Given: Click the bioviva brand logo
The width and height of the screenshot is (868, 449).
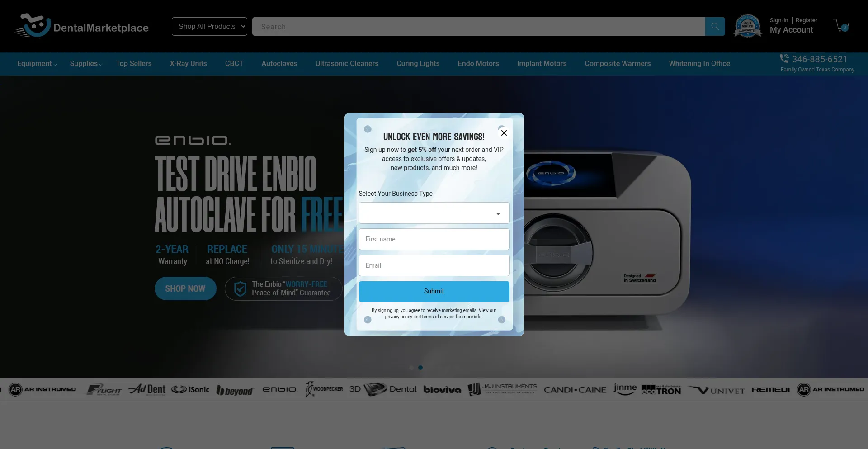Looking at the screenshot, I should tap(442, 390).
